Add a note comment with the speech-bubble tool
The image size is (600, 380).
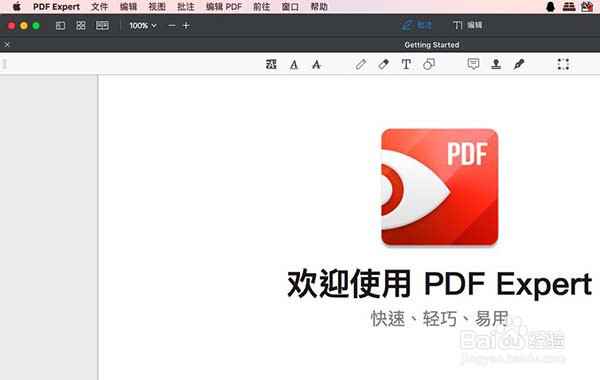point(473,64)
